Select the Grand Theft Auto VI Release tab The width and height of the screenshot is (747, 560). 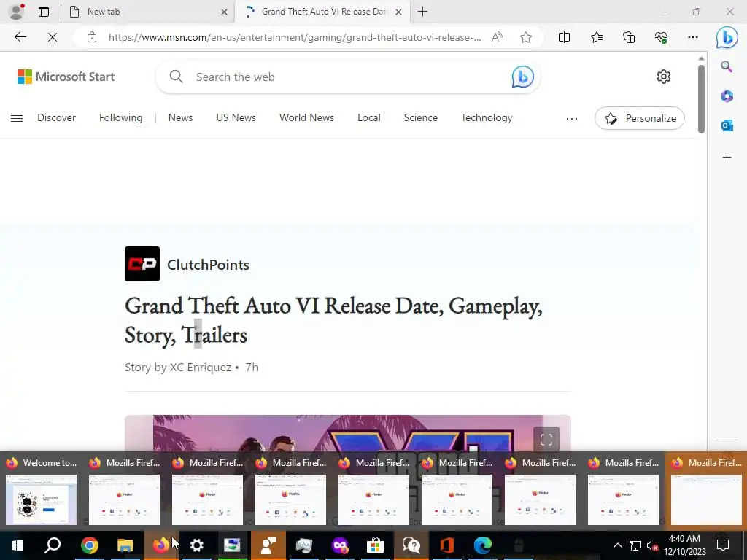(323, 12)
